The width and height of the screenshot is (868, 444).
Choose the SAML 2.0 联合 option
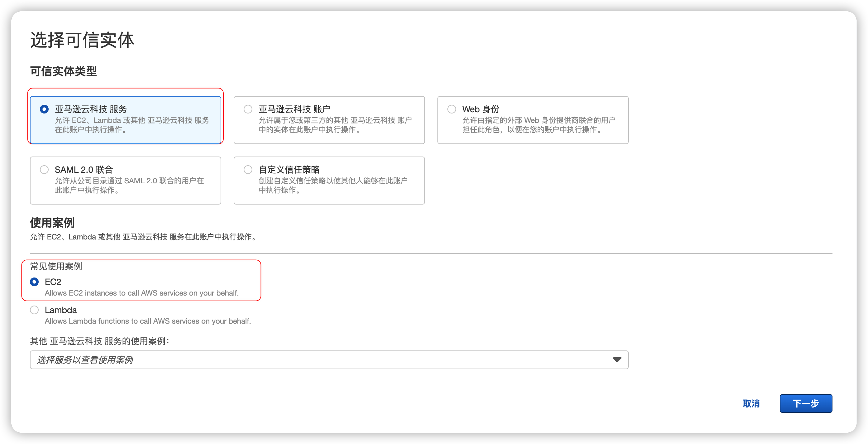tap(44, 170)
